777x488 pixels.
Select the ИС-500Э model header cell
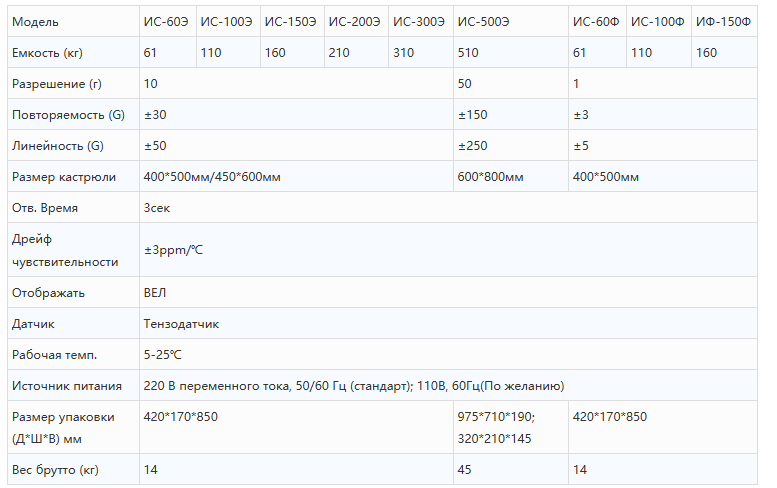click(483, 21)
